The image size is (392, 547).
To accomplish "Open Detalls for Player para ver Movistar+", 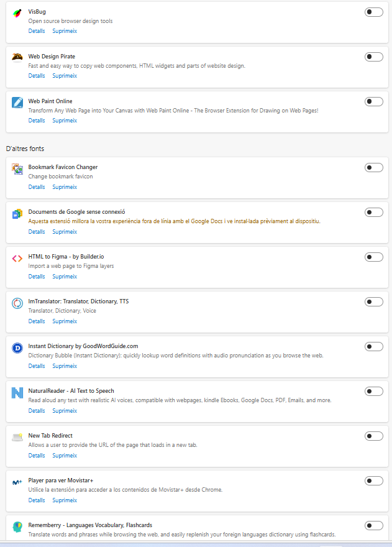I will click(x=37, y=500).
